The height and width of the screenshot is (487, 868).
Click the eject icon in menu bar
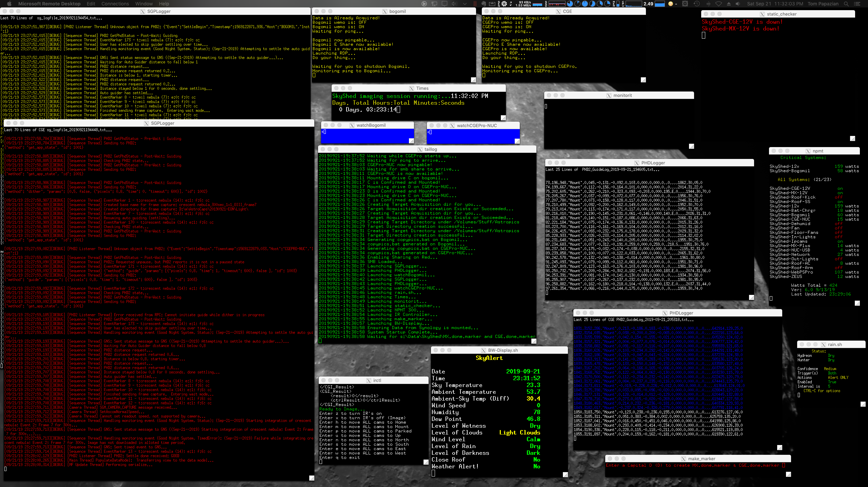pyautogui.click(x=729, y=4)
